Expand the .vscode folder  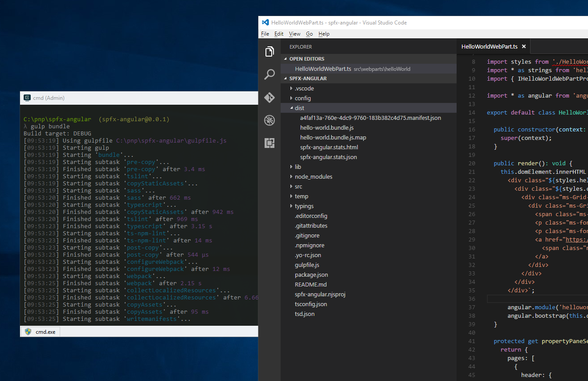click(368, 88)
